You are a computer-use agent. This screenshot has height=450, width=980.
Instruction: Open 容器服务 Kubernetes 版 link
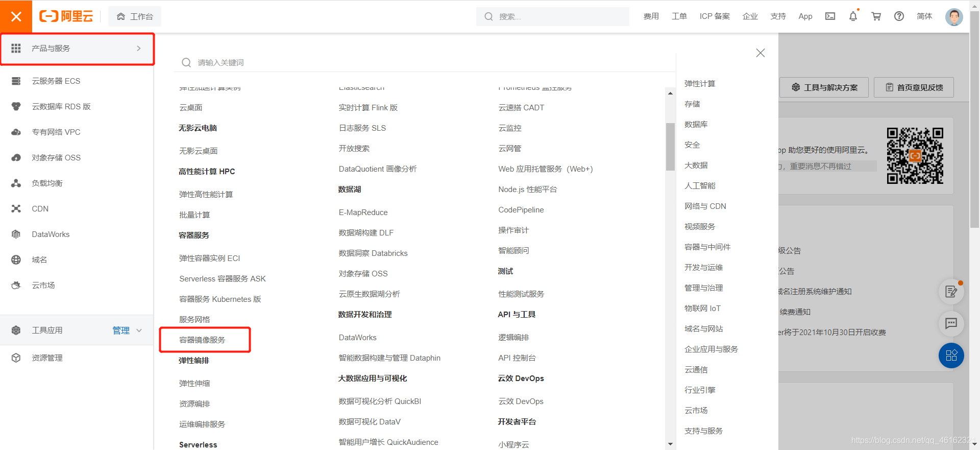[220, 299]
